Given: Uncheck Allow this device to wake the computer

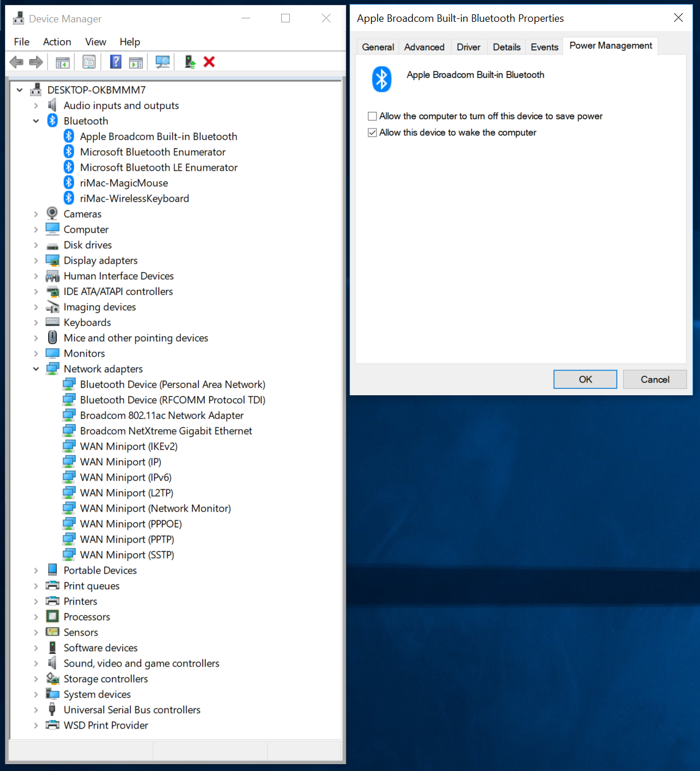Looking at the screenshot, I should (372, 133).
